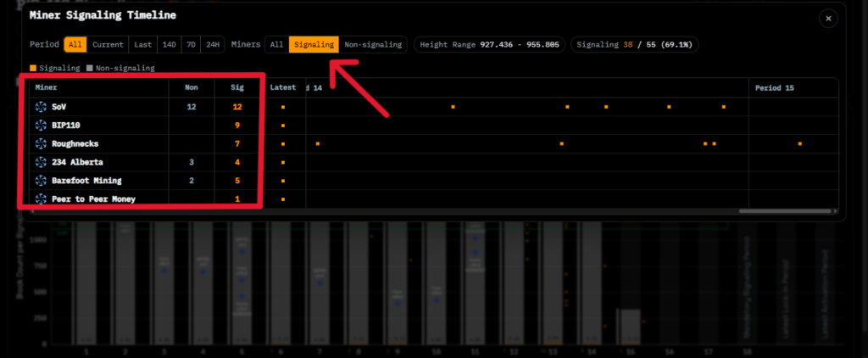
Task: Select the Current period filter
Action: click(x=108, y=44)
